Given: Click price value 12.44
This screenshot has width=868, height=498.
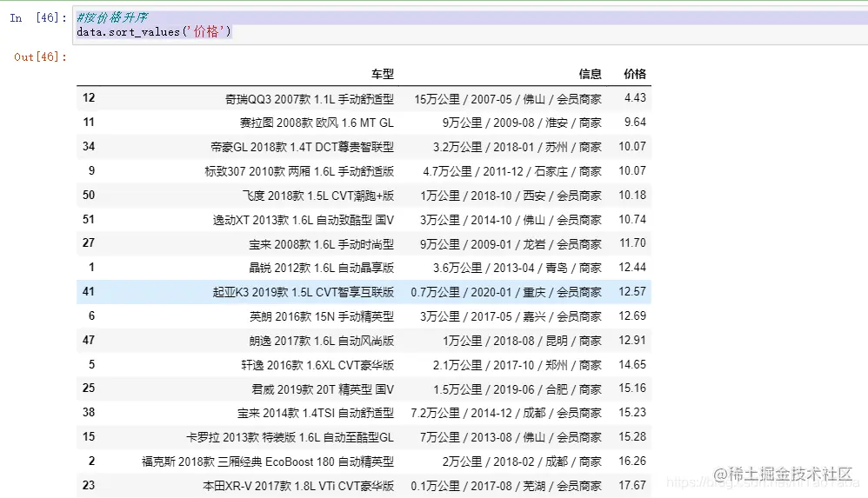Looking at the screenshot, I should (x=632, y=268).
